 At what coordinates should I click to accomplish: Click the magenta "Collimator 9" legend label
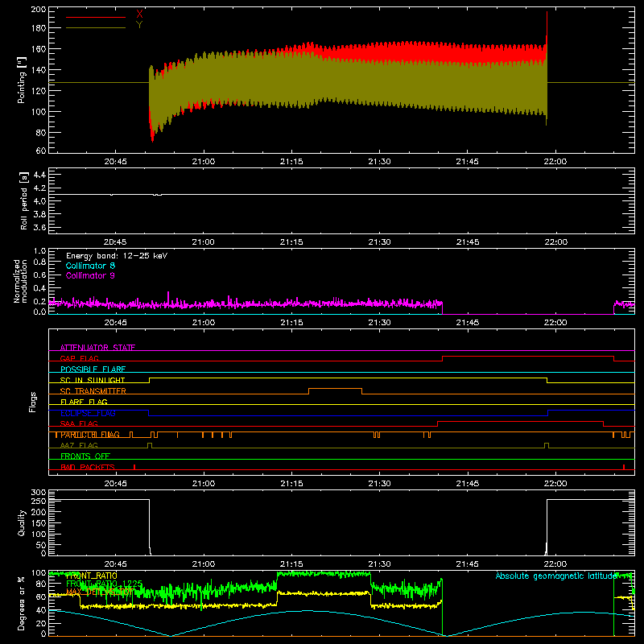coord(90,275)
